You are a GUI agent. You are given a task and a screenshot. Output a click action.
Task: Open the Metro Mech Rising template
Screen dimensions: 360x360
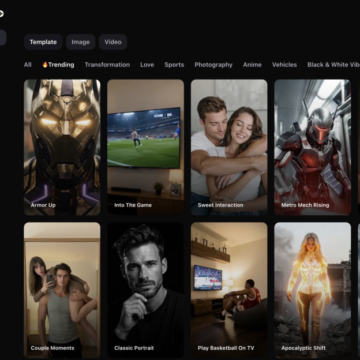point(312,147)
